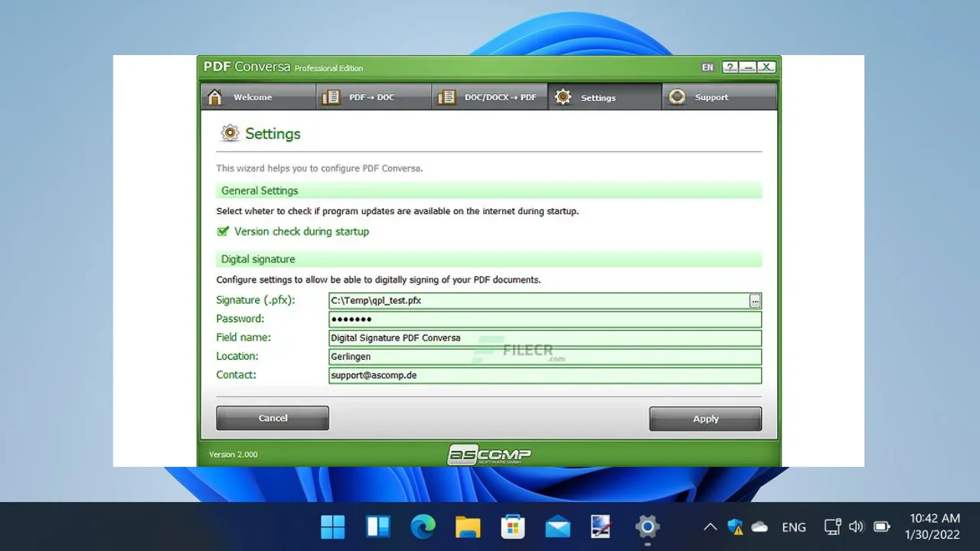Image resolution: width=980 pixels, height=551 pixels.
Task: Click the document icon on PDF → DOC tab
Action: pyautogui.click(x=331, y=97)
